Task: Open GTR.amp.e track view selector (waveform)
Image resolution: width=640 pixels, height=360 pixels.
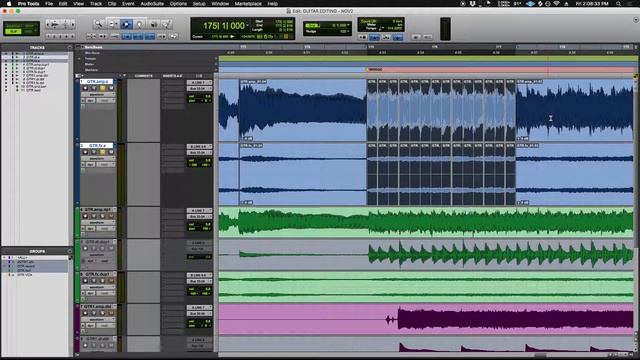Action: 97,94
